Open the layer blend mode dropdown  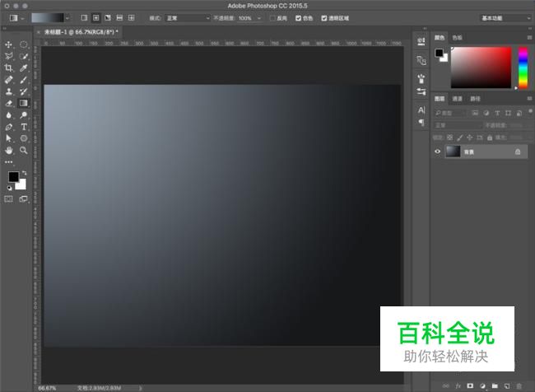coord(457,125)
